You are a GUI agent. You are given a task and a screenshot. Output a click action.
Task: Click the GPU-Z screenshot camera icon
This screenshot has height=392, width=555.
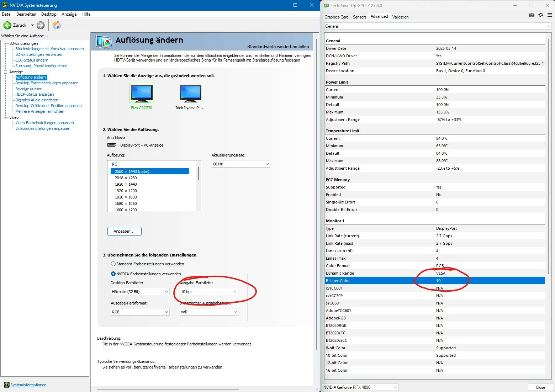coord(532,15)
